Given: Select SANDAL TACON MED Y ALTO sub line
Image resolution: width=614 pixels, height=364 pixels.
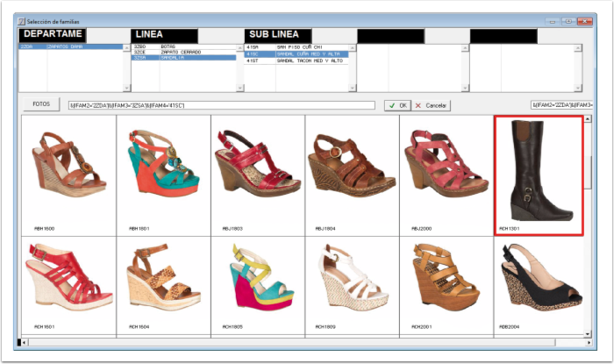Looking at the screenshot, I should [296, 61].
